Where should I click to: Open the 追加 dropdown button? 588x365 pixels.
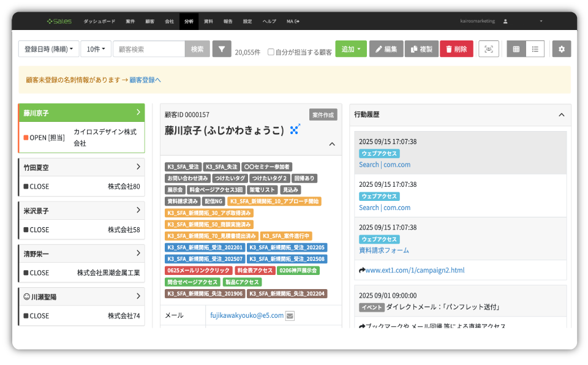coord(351,49)
